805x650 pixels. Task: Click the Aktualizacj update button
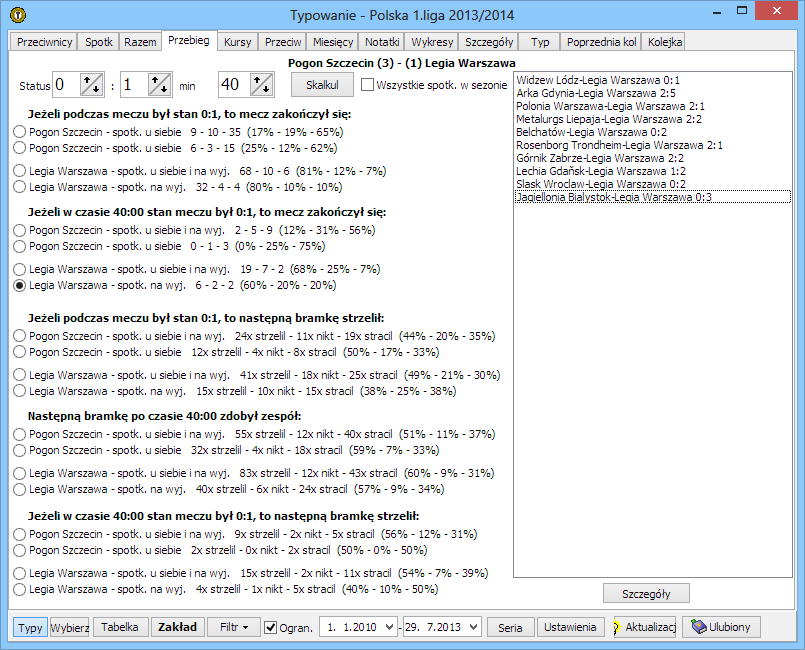(x=645, y=627)
